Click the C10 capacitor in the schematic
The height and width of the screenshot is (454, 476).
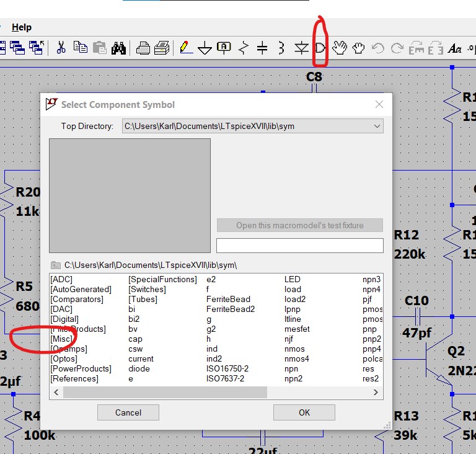[417, 317]
